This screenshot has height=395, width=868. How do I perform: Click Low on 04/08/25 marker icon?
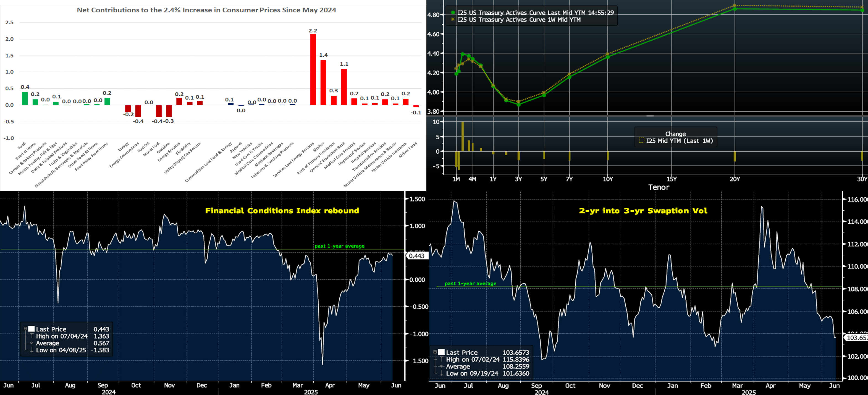click(32, 350)
